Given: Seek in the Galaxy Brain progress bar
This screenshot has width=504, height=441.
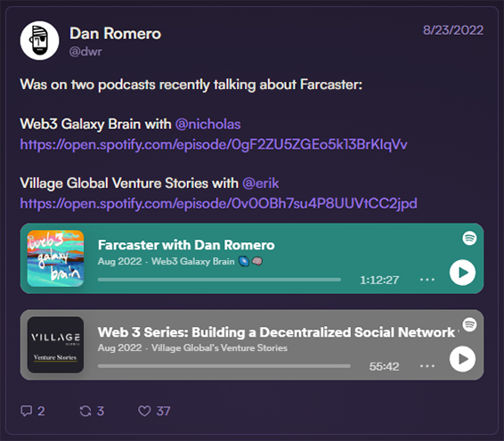Looking at the screenshot, I should [x=219, y=280].
